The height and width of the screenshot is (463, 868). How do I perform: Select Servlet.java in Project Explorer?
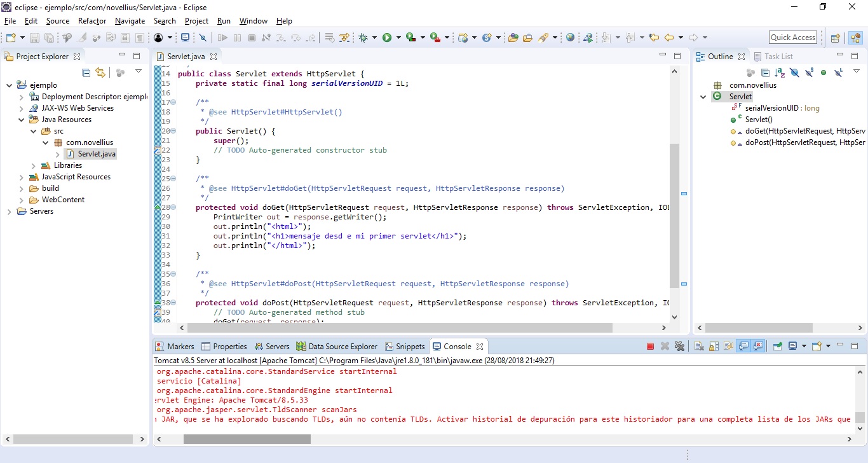click(x=91, y=154)
